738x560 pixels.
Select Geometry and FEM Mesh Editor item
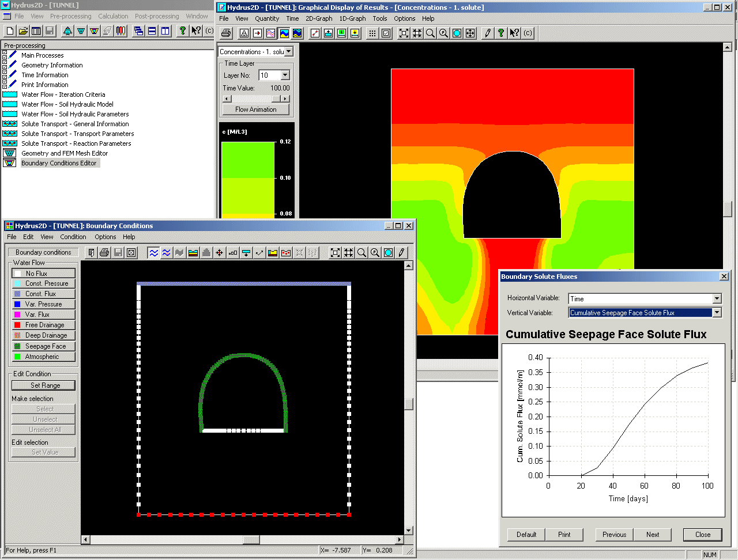click(65, 153)
